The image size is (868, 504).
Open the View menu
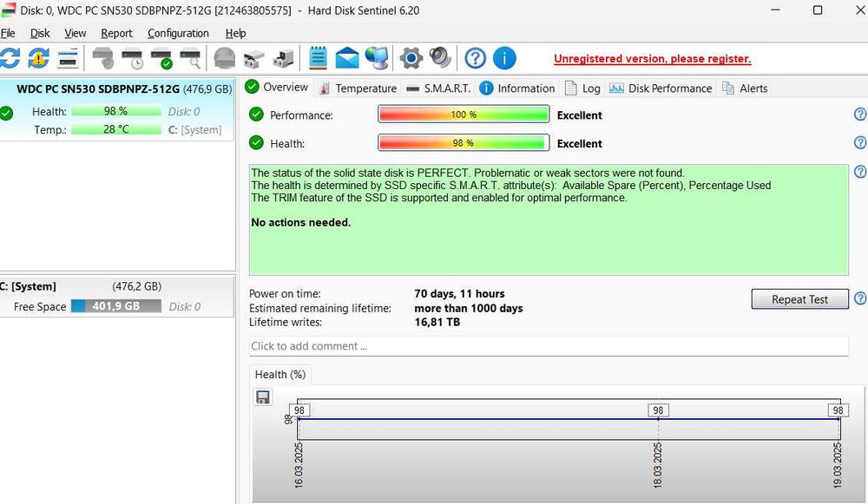[75, 33]
